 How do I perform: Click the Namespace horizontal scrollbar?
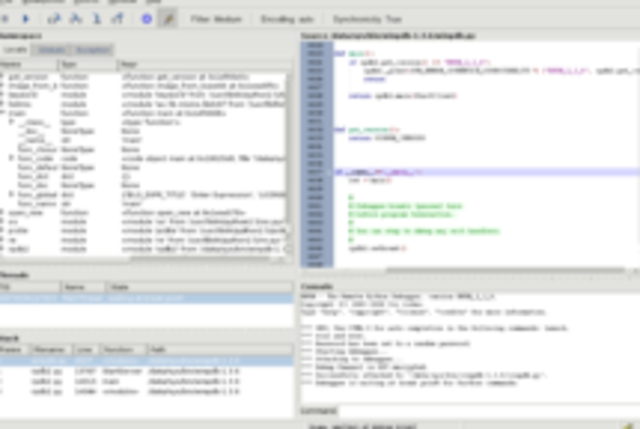coord(200,259)
